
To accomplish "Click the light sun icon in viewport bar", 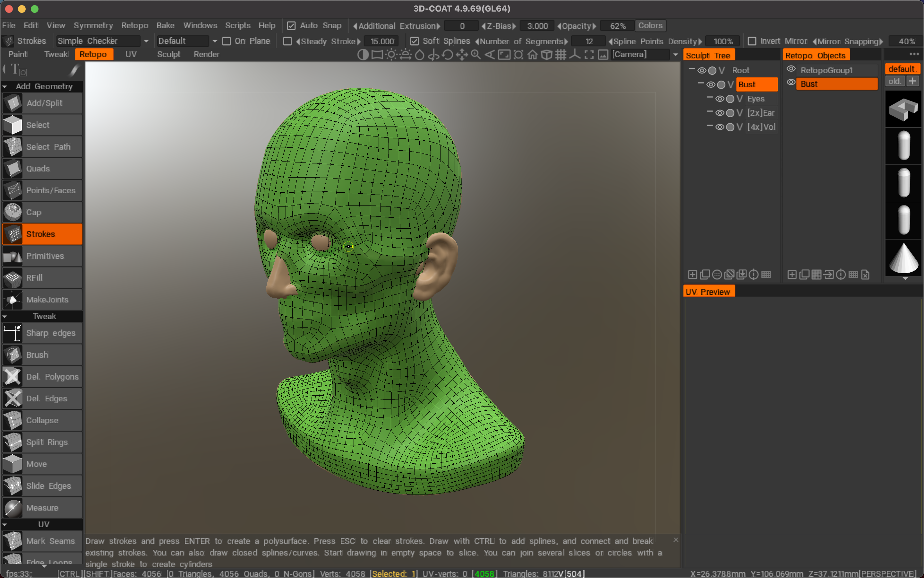I will [391, 55].
